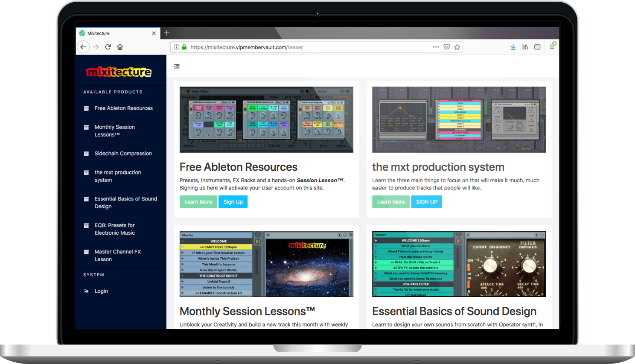Open a new browser tab with plus
The image size is (635, 364).
pos(167,33)
